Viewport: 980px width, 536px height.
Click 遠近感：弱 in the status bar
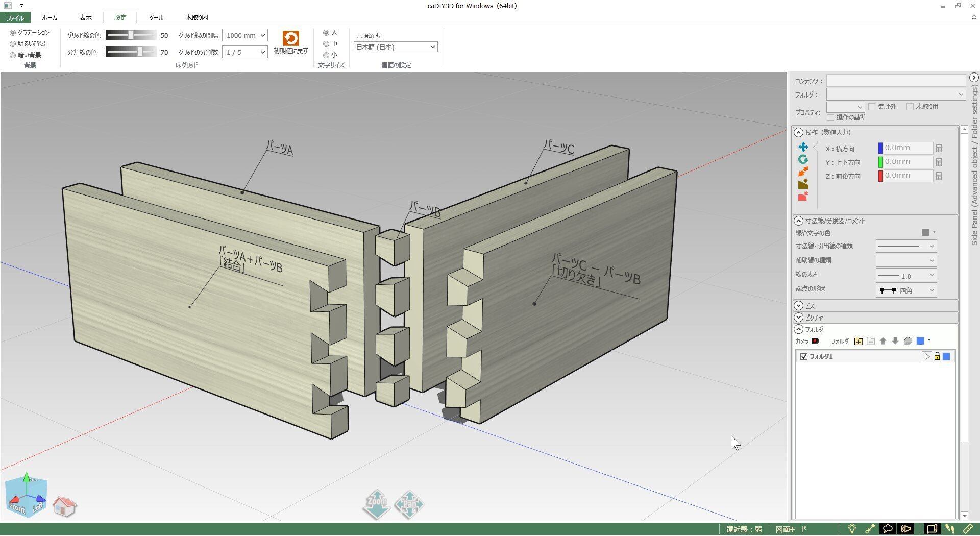(744, 529)
